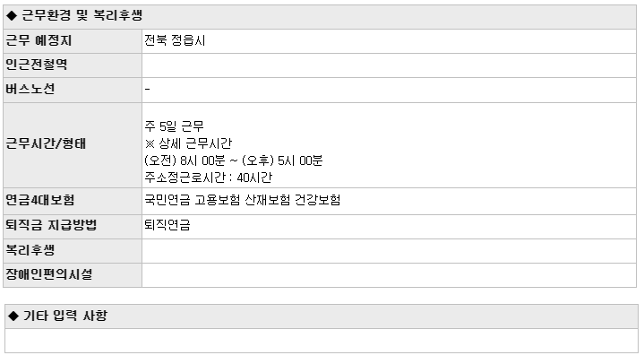This screenshot has height=364, width=644.
Task: Click the diamond bullet beside 기타 입력 사항
Action: 13,316
